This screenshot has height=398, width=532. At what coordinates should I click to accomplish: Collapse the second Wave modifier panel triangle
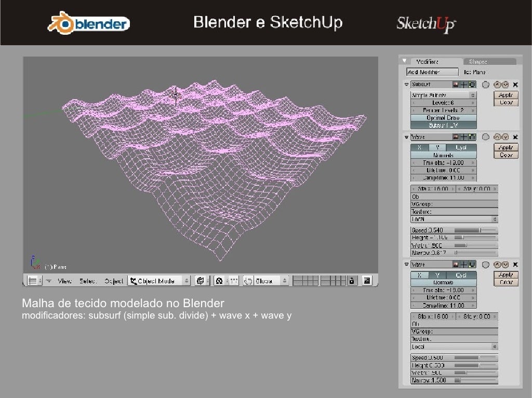click(406, 265)
